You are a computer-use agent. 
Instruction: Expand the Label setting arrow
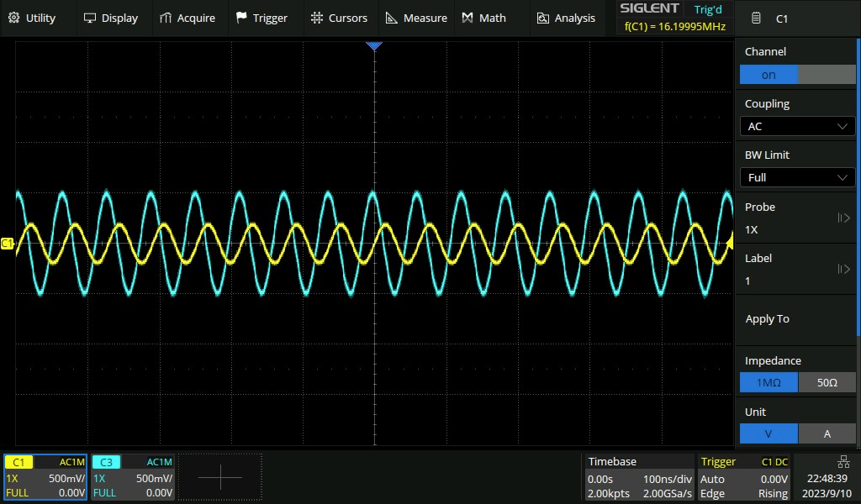point(843,270)
